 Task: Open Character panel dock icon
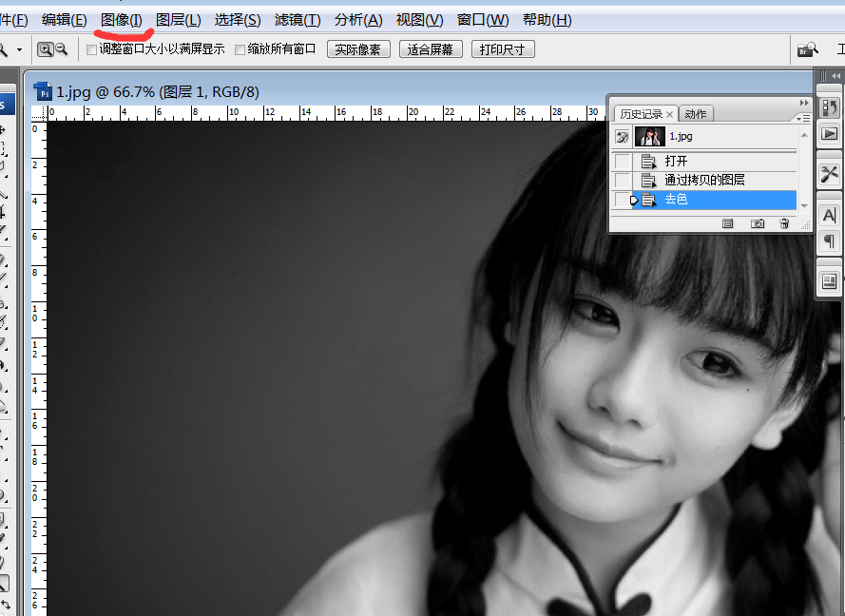pos(830,216)
